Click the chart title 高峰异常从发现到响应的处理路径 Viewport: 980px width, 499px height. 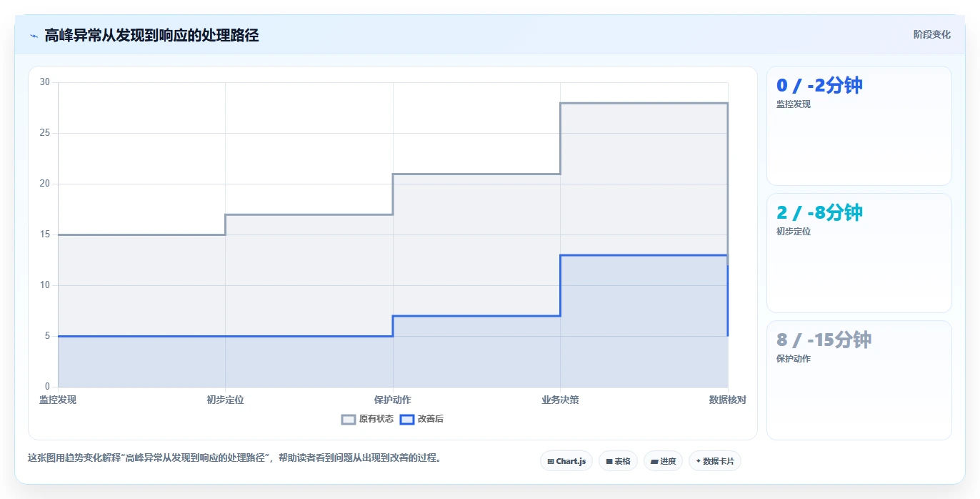coord(151,35)
